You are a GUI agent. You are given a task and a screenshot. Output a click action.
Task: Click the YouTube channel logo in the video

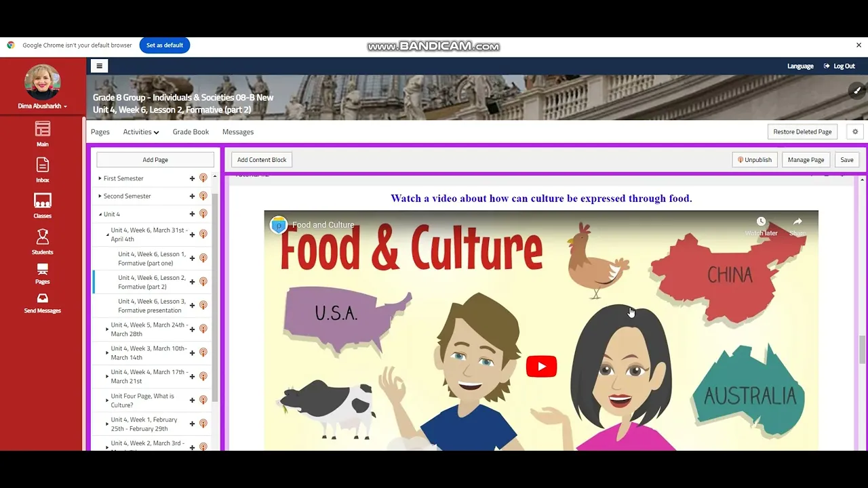click(279, 225)
